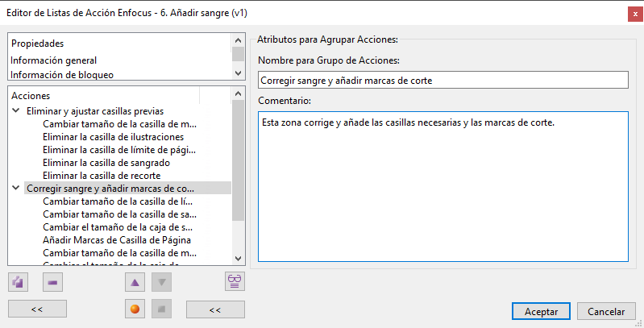
Task: Select first 'Cambiar tamaño de la casilla de m...' action
Action: tap(119, 124)
